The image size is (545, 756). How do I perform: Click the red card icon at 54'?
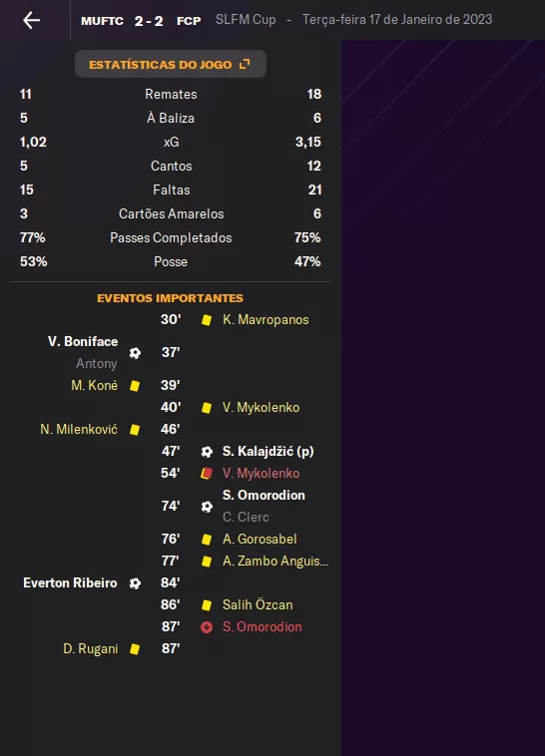click(207, 474)
